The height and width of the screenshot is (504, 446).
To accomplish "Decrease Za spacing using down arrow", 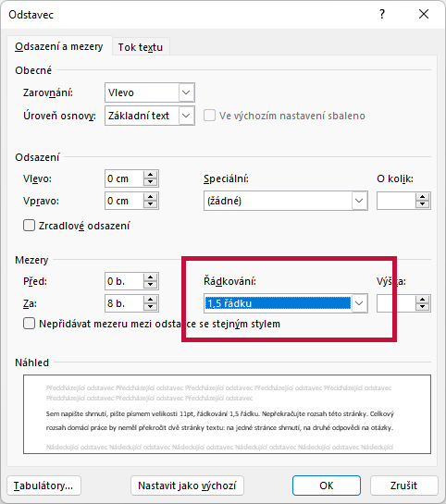I will pyautogui.click(x=150, y=307).
